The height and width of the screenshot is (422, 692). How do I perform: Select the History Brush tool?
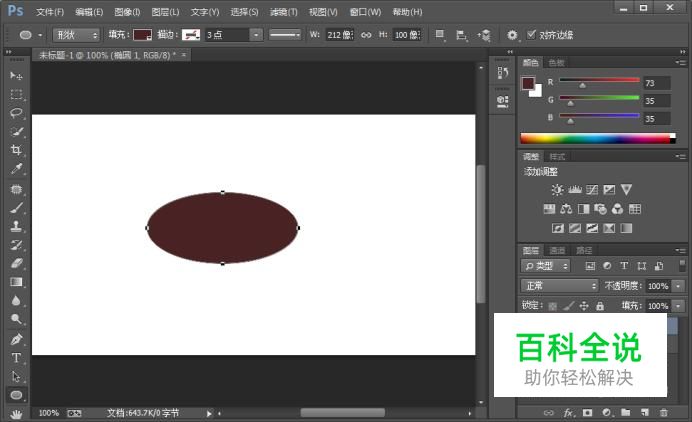coord(16,245)
